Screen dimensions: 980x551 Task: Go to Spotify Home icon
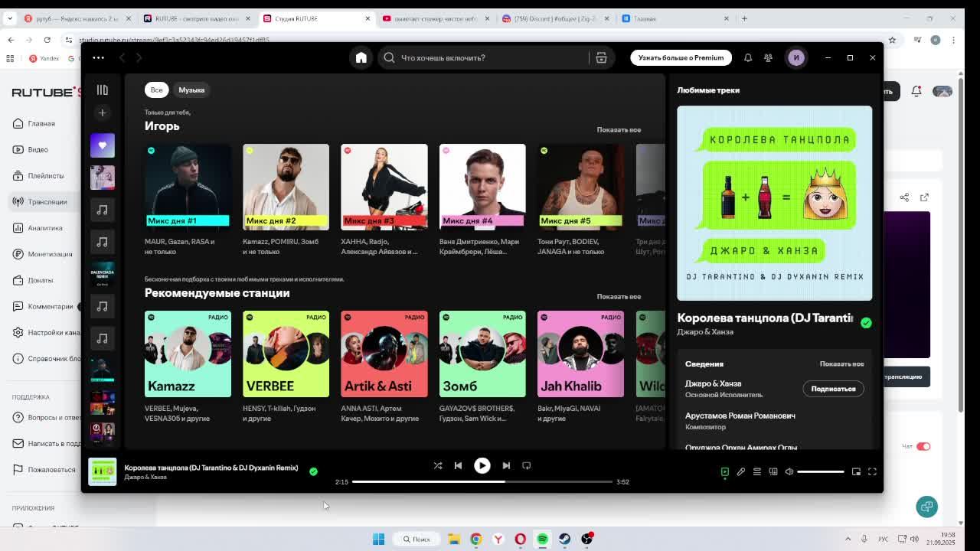point(361,57)
